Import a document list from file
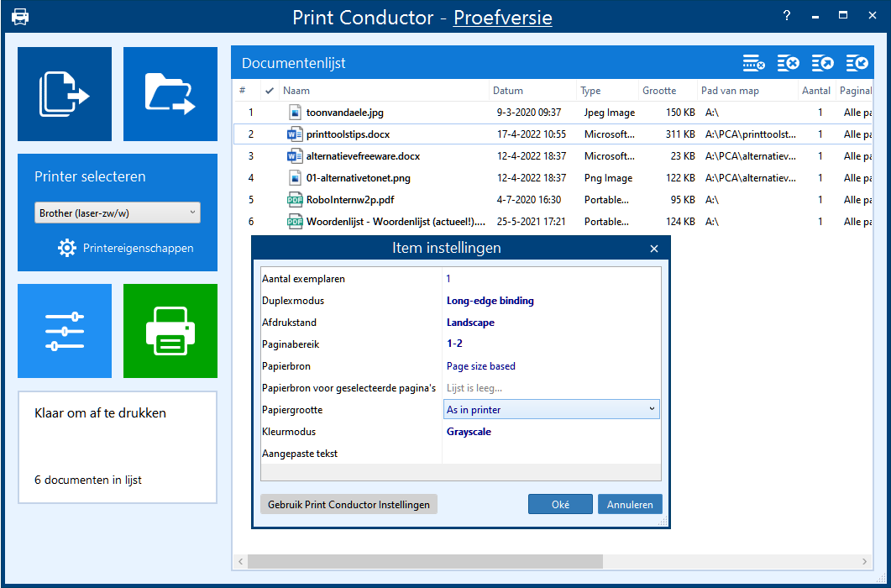 [x=857, y=63]
